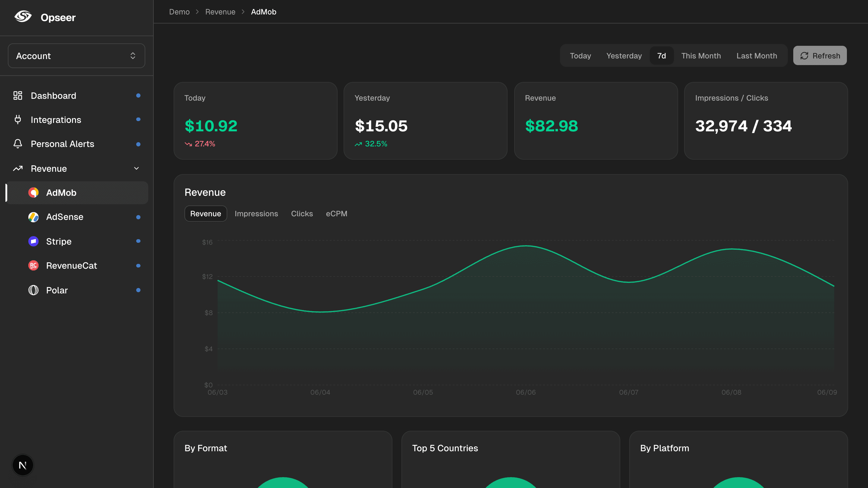Click the 27.4% change label
This screenshot has height=488, width=868.
pos(205,144)
